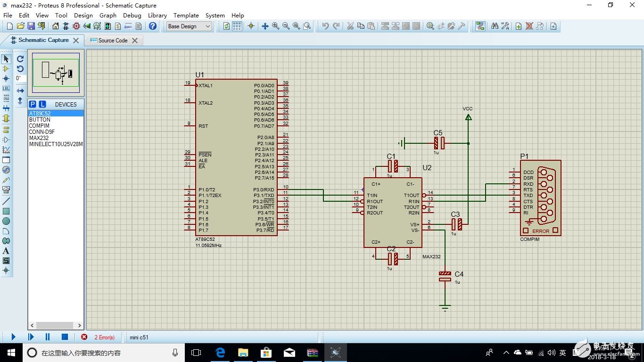Click the U2 MAX232 chip component
The width and height of the screenshot is (644, 362).
(x=393, y=212)
